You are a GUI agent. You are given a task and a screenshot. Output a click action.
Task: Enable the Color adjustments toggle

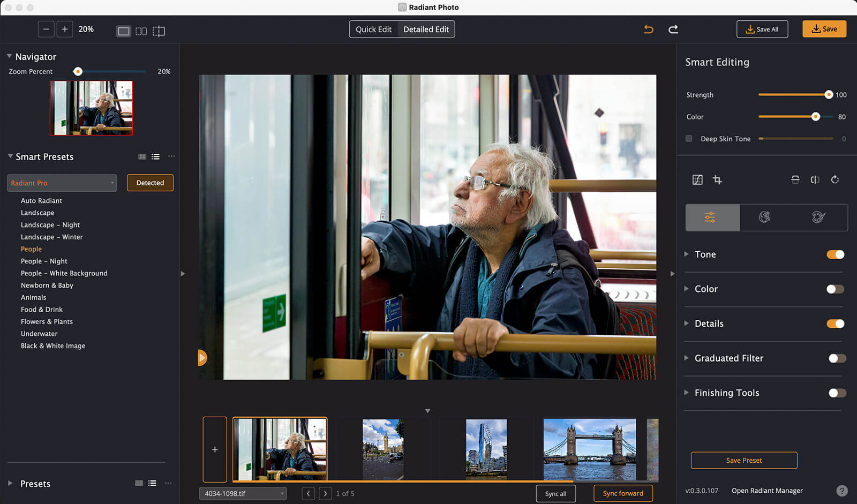[835, 289]
